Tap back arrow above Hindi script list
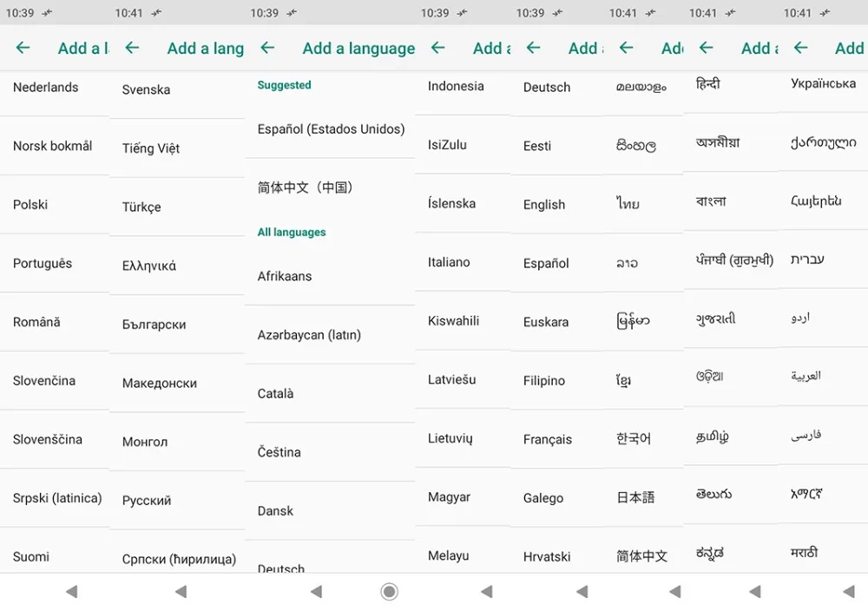The height and width of the screenshot is (611, 868). tap(706, 48)
